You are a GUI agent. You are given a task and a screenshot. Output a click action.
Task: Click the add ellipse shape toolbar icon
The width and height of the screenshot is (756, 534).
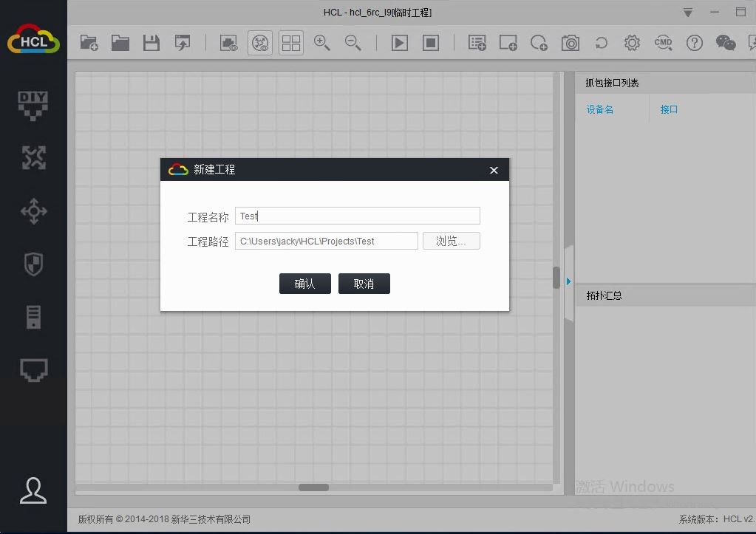[539, 43]
